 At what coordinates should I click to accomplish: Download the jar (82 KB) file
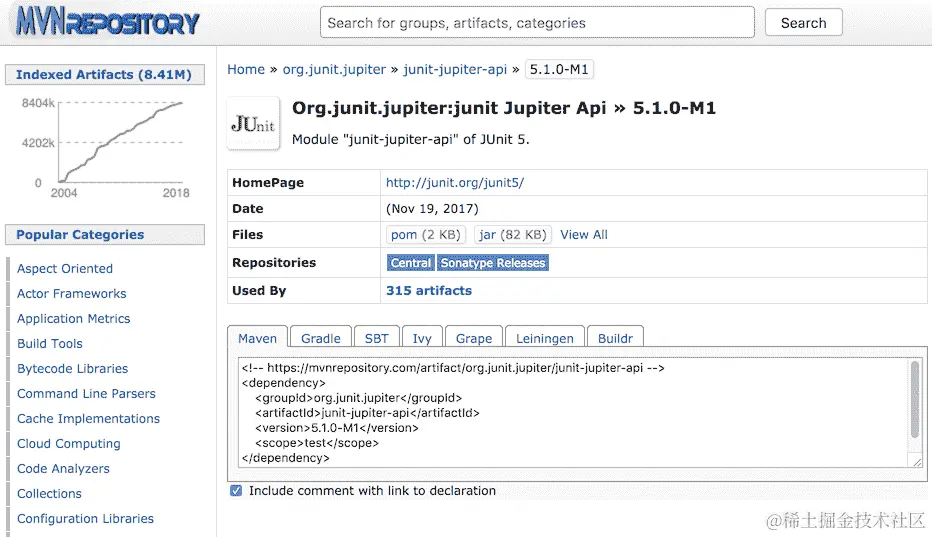pyautogui.click(x=512, y=235)
